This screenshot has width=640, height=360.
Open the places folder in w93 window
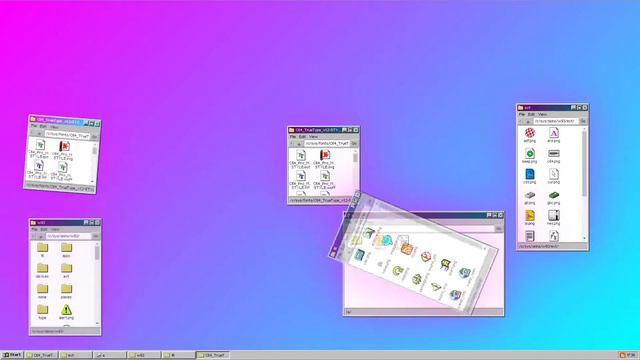66,289
